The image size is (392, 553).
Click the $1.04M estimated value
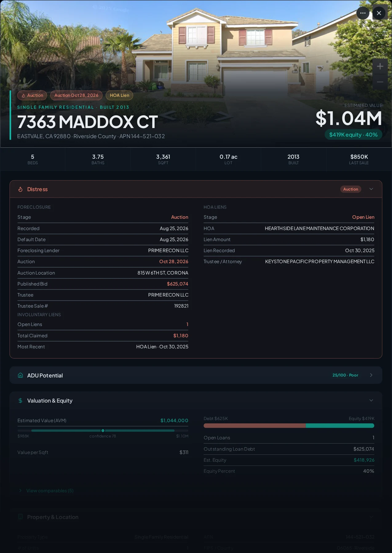[349, 118]
